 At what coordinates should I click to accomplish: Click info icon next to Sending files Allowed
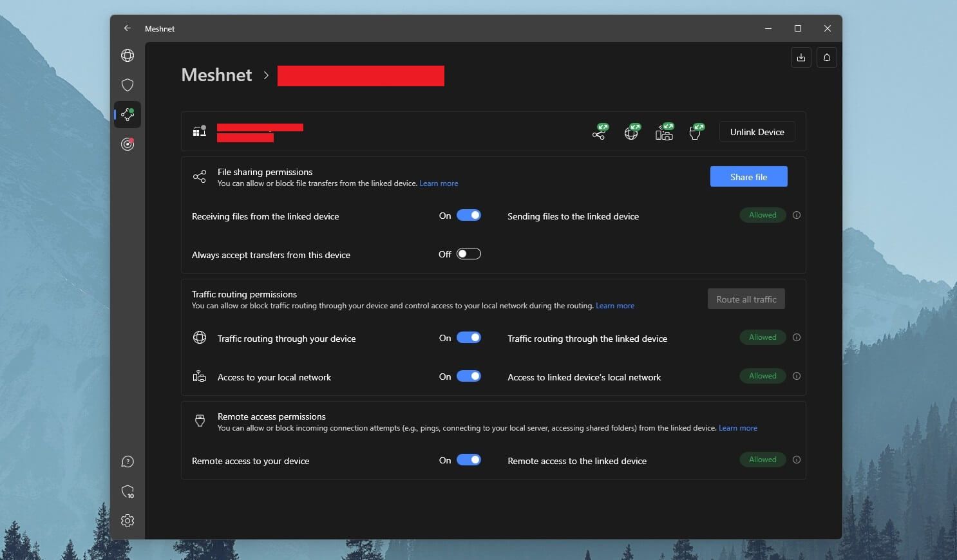pos(797,215)
